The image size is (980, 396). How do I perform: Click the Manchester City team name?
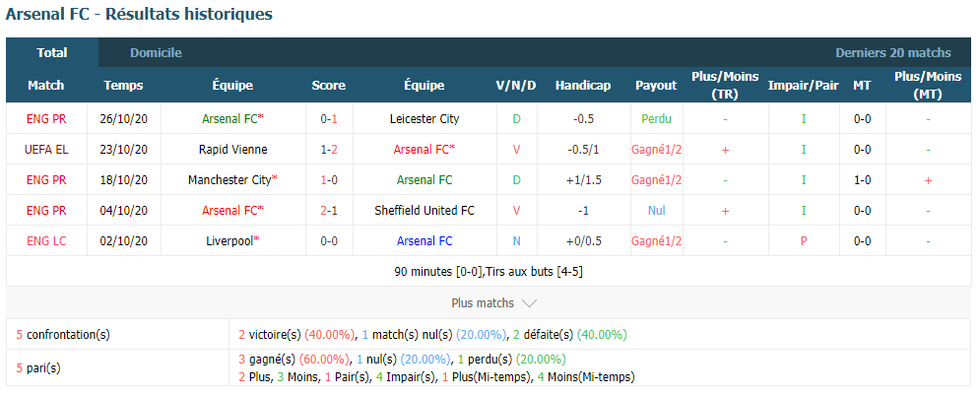pyautogui.click(x=229, y=180)
